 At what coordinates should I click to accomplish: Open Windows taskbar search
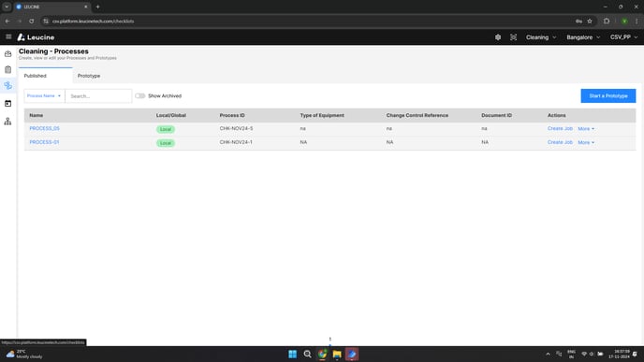pyautogui.click(x=307, y=355)
